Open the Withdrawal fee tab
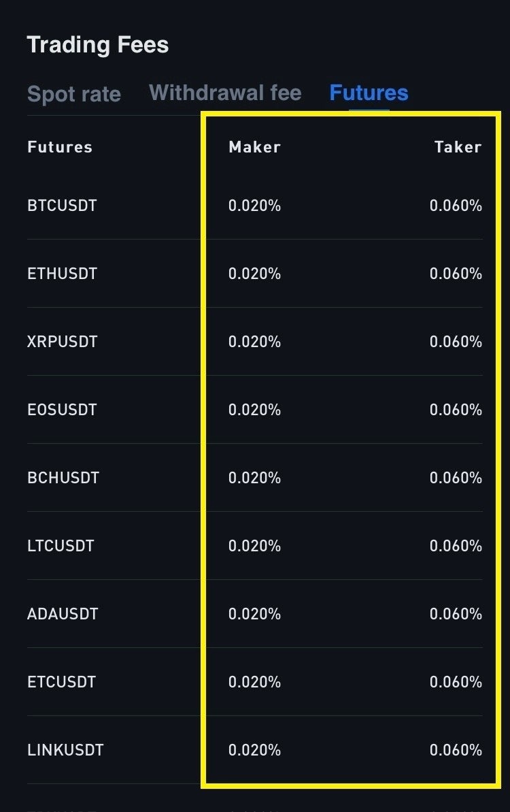Screen dimensions: 510x812 (225, 93)
